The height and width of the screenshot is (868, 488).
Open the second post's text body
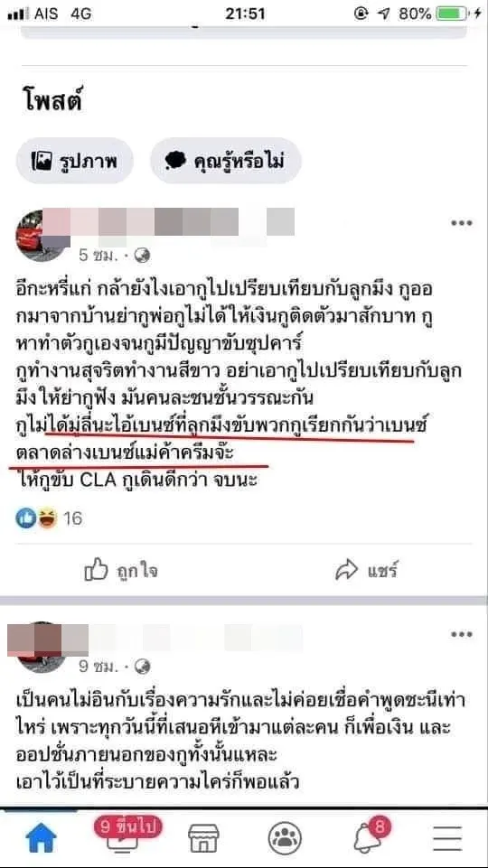click(x=240, y=734)
